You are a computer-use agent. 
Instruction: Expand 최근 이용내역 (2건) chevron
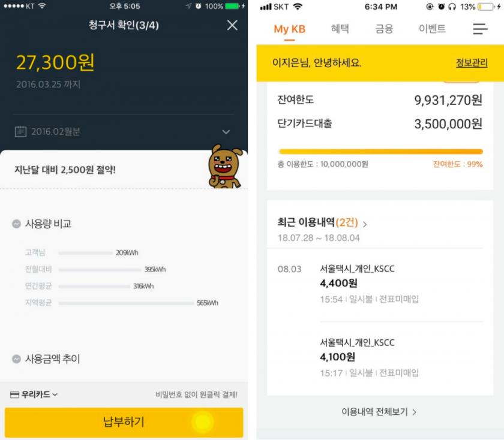pos(365,224)
